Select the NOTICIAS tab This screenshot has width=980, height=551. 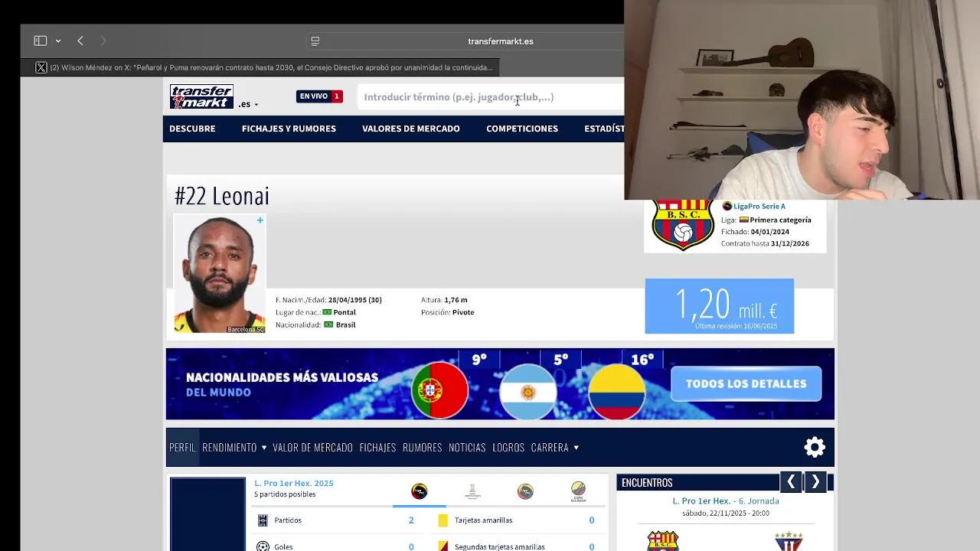467,448
